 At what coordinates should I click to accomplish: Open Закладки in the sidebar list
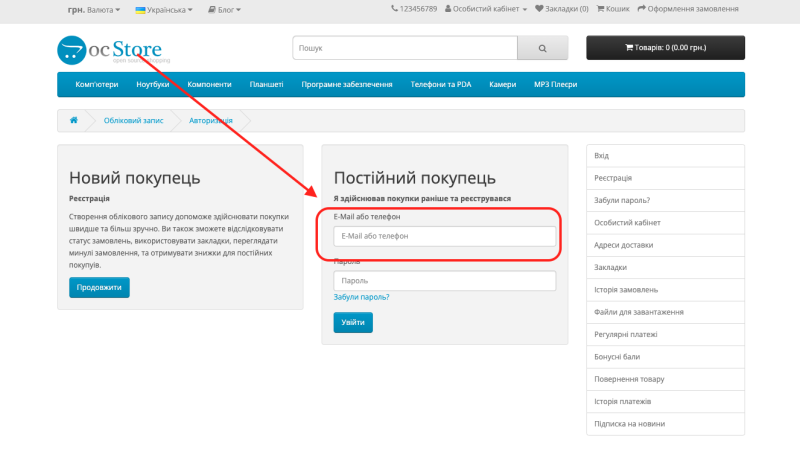tap(665, 267)
